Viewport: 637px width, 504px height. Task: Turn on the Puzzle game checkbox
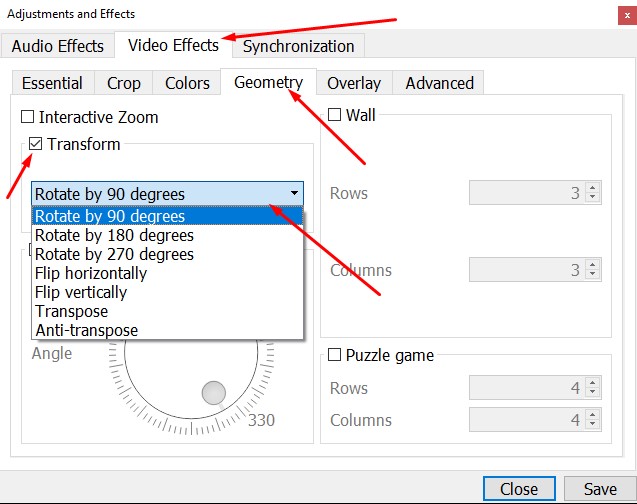click(x=334, y=355)
